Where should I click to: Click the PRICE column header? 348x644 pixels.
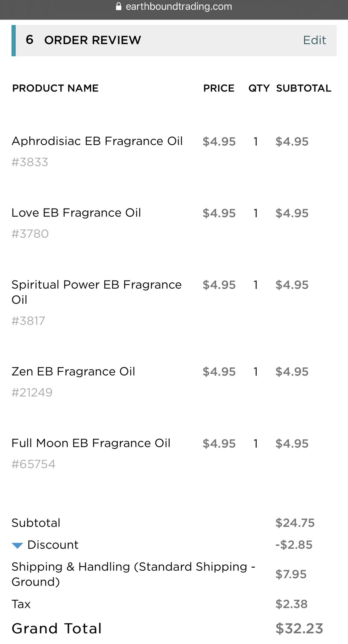219,88
